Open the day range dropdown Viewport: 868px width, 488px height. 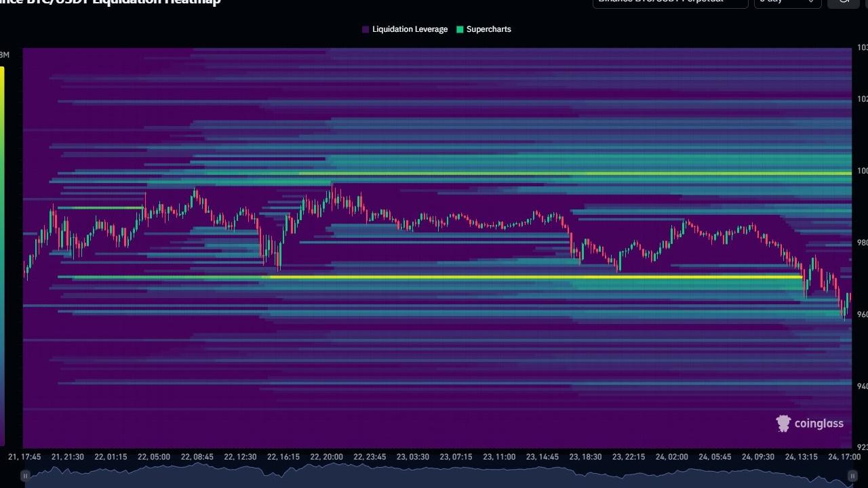pyautogui.click(x=787, y=1)
